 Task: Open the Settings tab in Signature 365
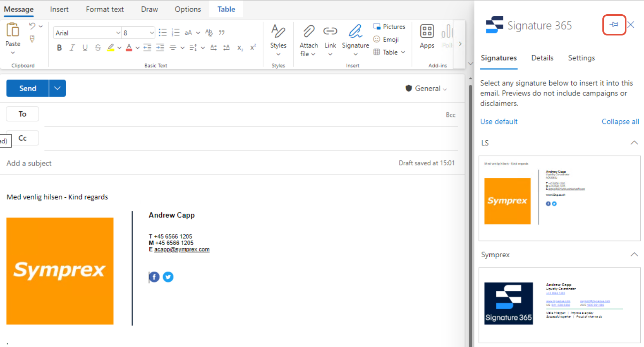(582, 58)
